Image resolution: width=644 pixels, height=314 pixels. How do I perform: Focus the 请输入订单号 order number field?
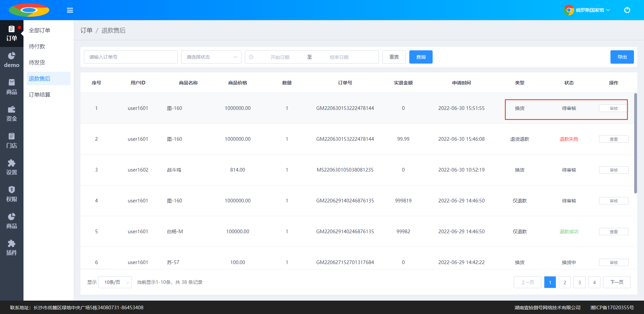[131, 57]
